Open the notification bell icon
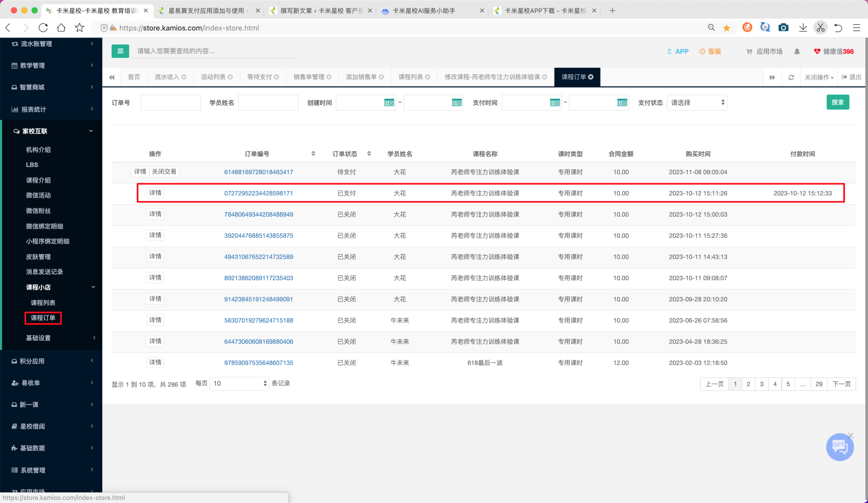This screenshot has width=868, height=503. tap(797, 51)
